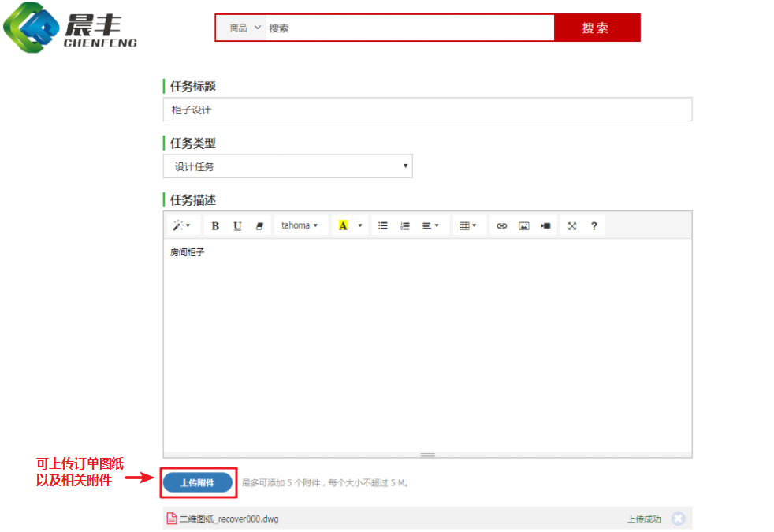Open the color options arrow beside A

360,225
